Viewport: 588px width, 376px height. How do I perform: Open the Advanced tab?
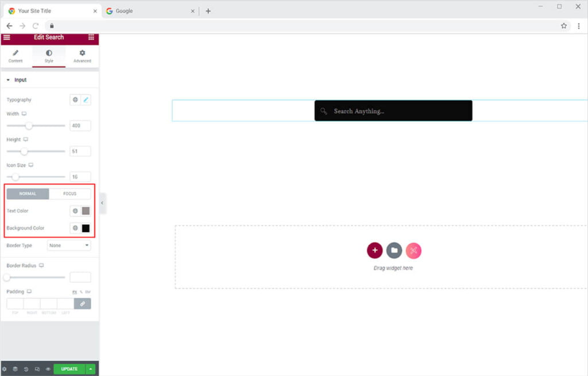pyautogui.click(x=82, y=56)
